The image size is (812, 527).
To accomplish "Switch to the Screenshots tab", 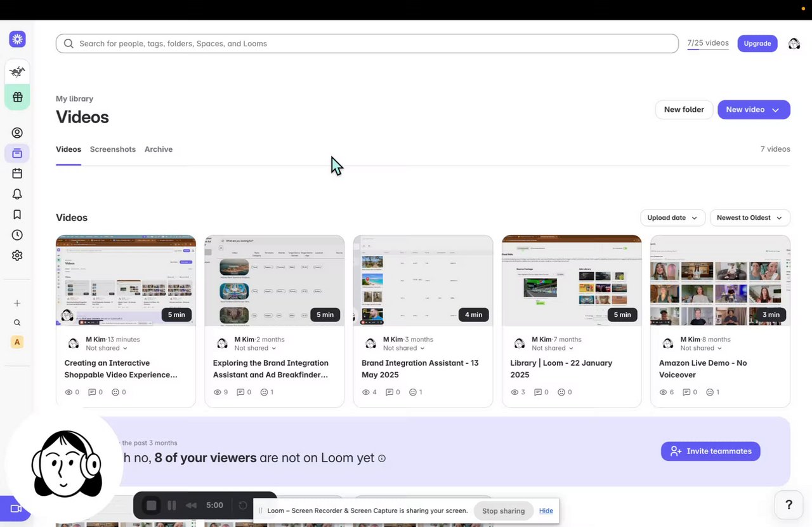I will pos(113,149).
